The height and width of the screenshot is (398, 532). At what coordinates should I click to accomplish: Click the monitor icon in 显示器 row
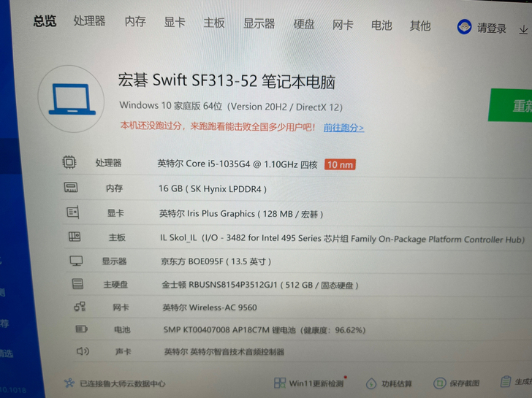76,261
